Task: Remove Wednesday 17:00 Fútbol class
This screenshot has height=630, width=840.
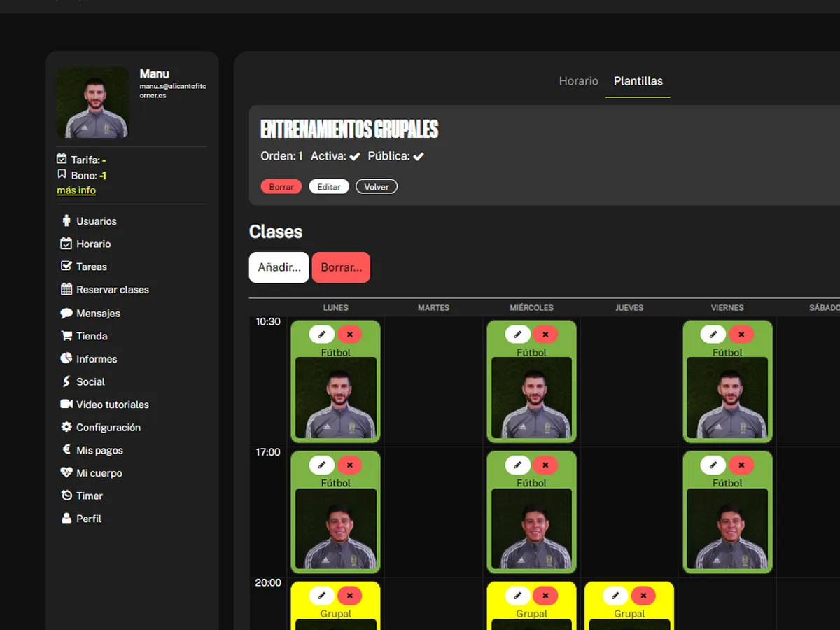Action: pyautogui.click(x=545, y=464)
